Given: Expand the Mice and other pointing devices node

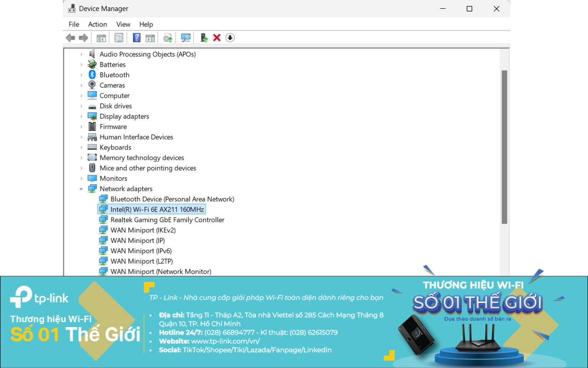Looking at the screenshot, I should pyautogui.click(x=81, y=168).
